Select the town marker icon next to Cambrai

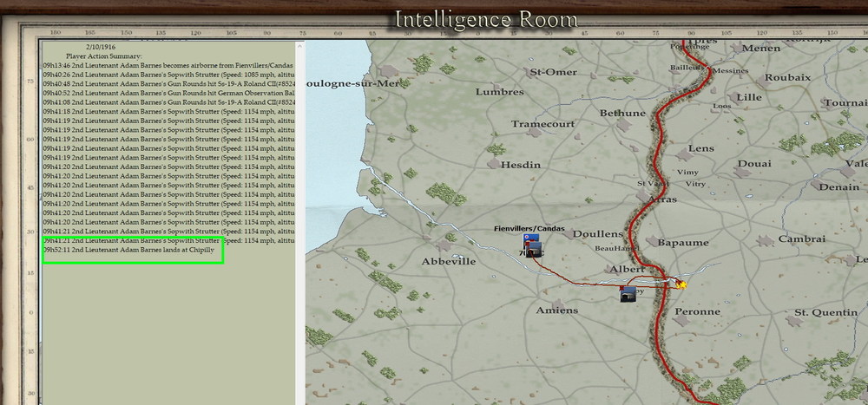click(x=766, y=241)
